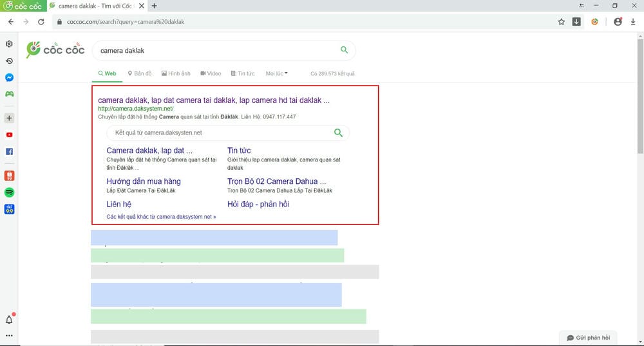Bookmark this page with star icon
Screen dimensions: 644x346
pos(562,21)
